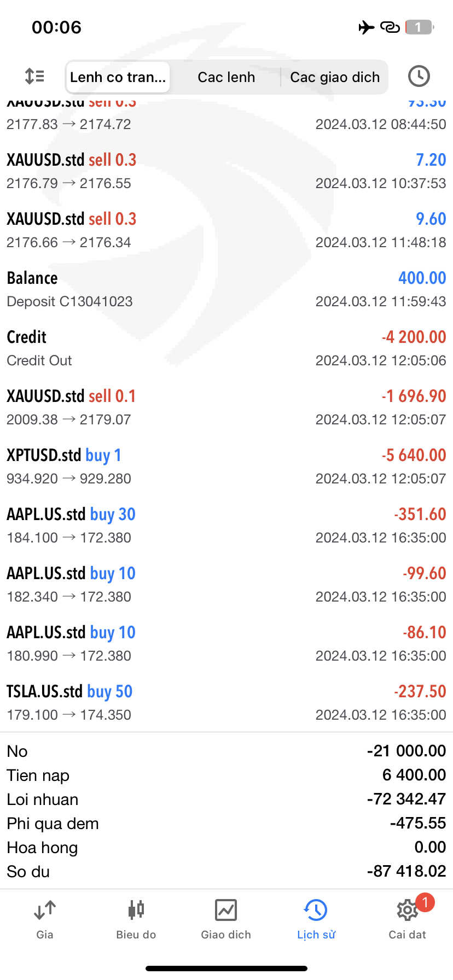
Task: Tap the So du balance summary line
Action: 226,871
